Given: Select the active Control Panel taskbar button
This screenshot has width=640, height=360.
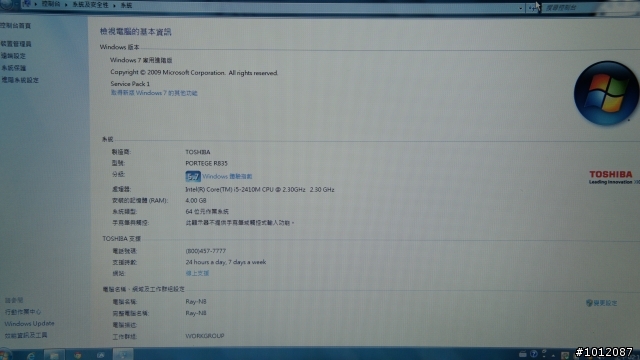Looking at the screenshot, I should click(x=122, y=355).
